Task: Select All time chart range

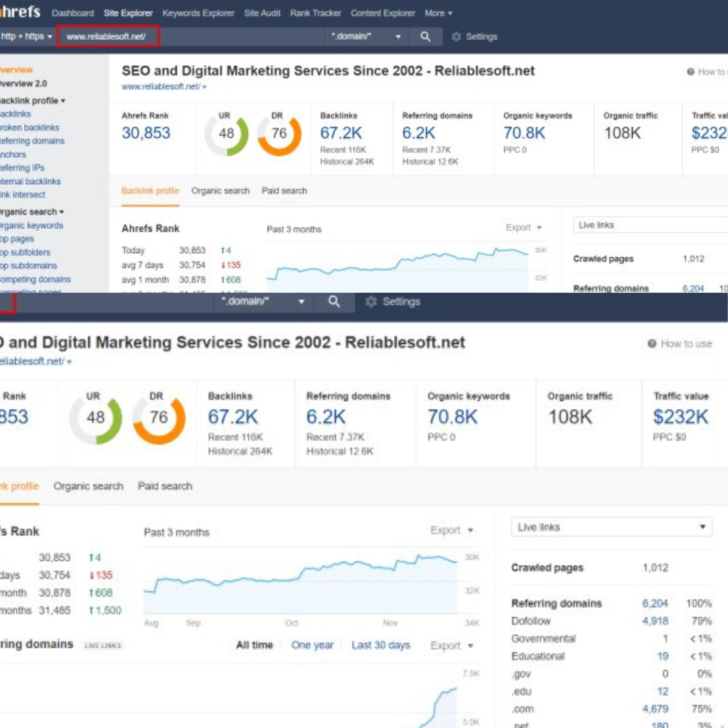Action: [255, 646]
